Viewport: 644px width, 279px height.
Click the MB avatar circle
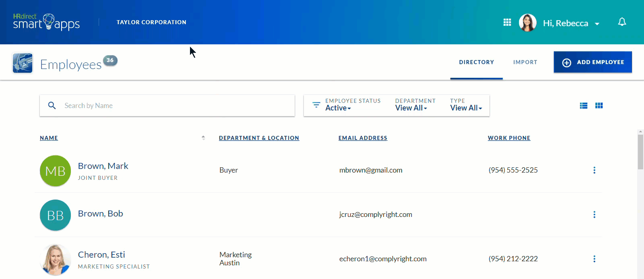[56, 171]
